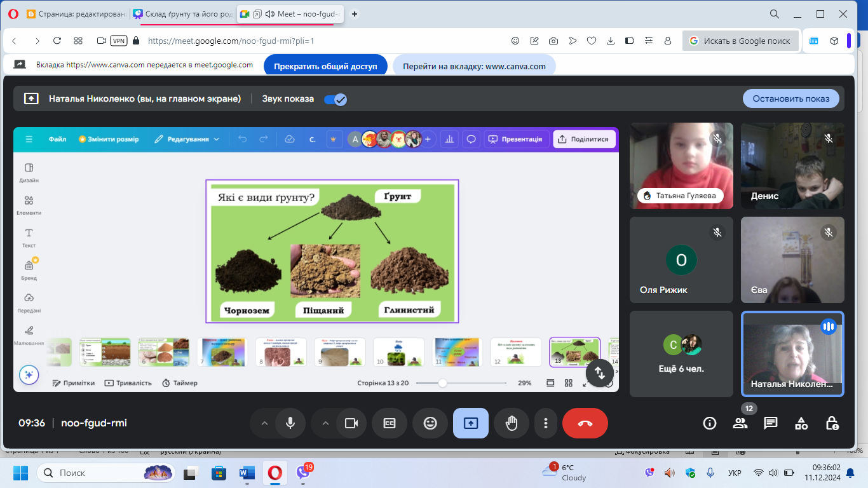Add collaborator with plus icon
This screenshot has height=488, width=868.
[428, 139]
